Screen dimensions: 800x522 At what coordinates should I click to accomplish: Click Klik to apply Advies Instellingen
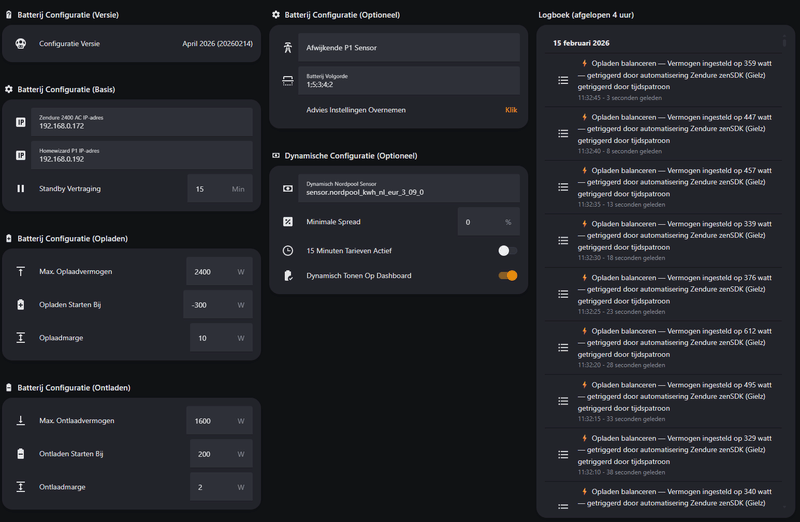(511, 110)
